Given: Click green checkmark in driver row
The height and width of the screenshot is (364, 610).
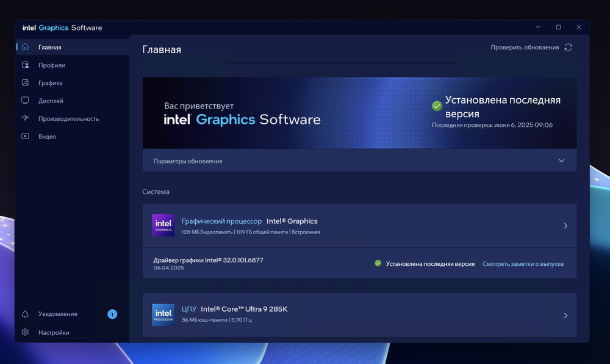Looking at the screenshot, I should click(378, 263).
